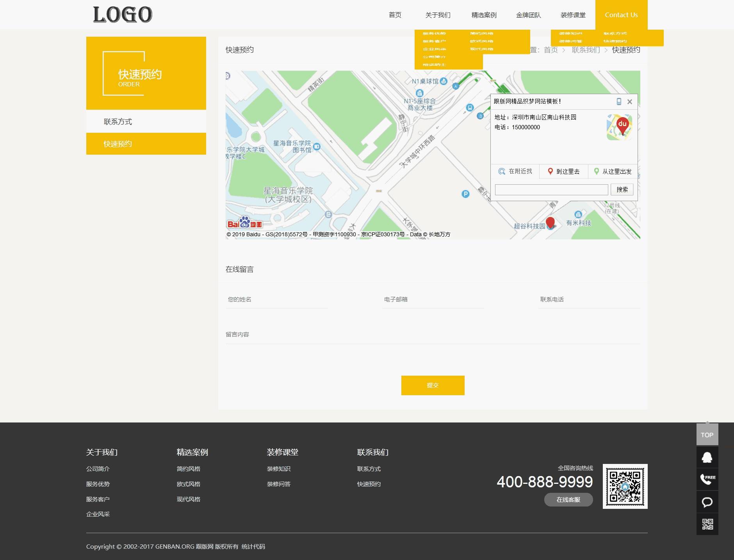Viewport: 734px width, 560px height.
Task: Choose 服务优势 in the yellow dropdown menu
Action: point(434,34)
